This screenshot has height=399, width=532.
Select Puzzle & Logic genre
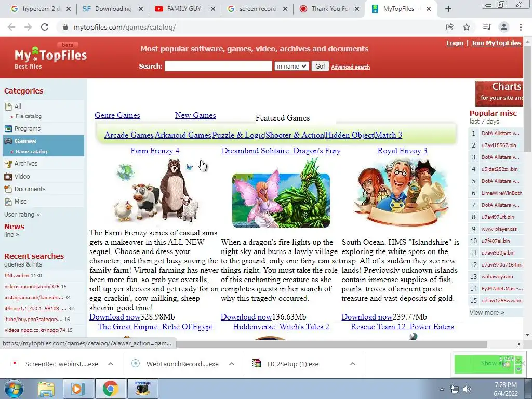(x=238, y=135)
